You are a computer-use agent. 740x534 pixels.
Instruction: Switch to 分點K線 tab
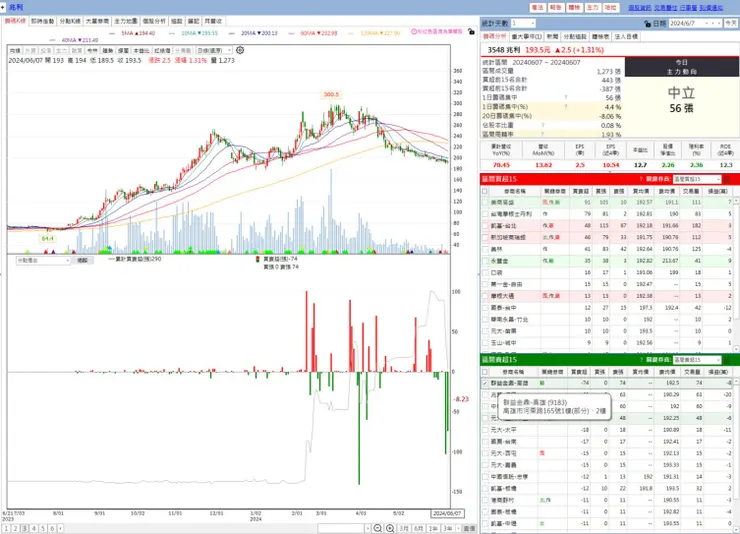[x=70, y=21]
